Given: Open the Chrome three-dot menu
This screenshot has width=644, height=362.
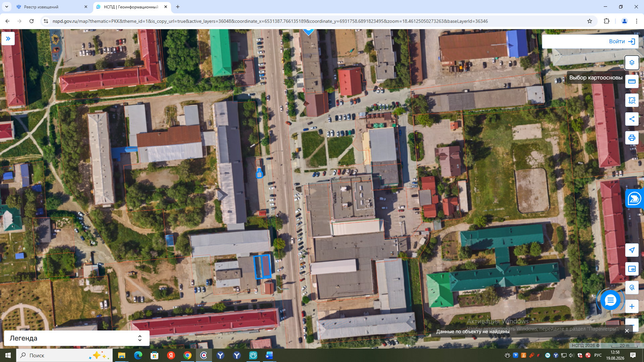Looking at the screenshot, I should (637, 21).
